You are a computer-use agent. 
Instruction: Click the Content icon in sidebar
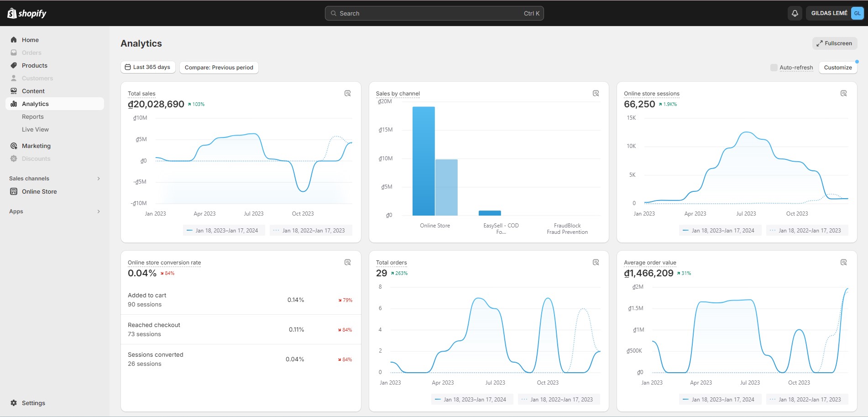(x=14, y=91)
